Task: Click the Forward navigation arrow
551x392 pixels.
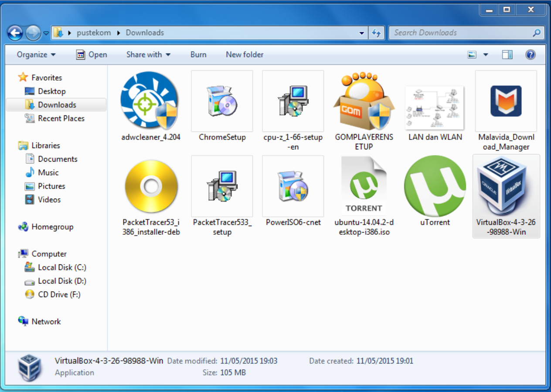Action: 33,33
